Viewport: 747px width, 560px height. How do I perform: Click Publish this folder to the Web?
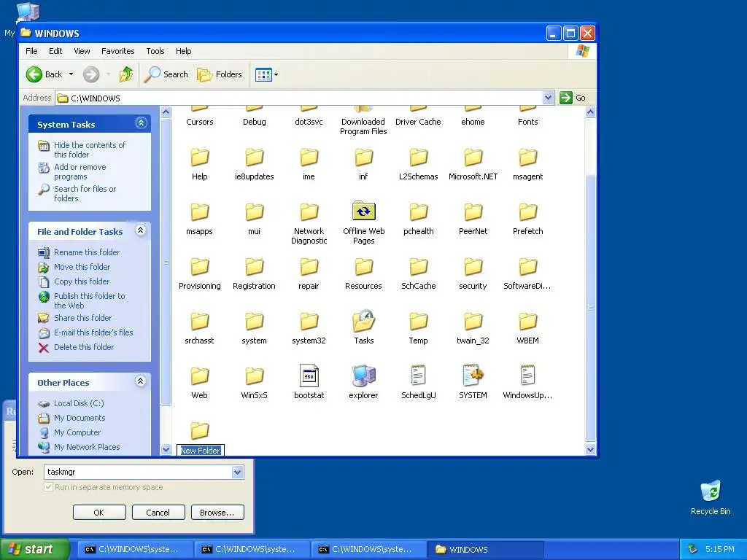89,300
